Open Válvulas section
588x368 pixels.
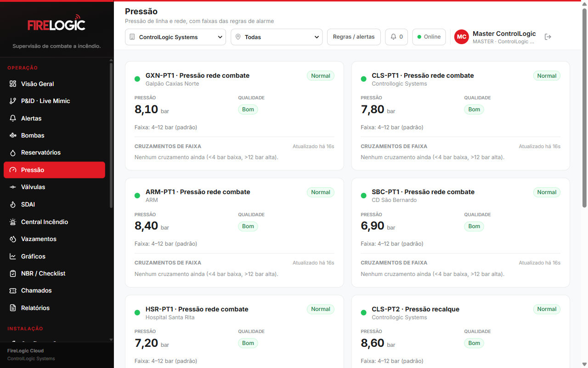coord(54,187)
